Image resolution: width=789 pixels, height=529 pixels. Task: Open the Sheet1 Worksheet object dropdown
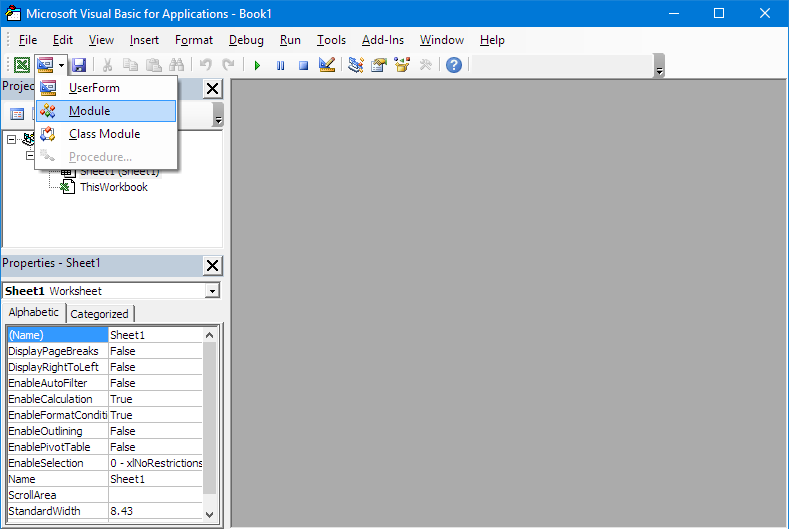212,291
